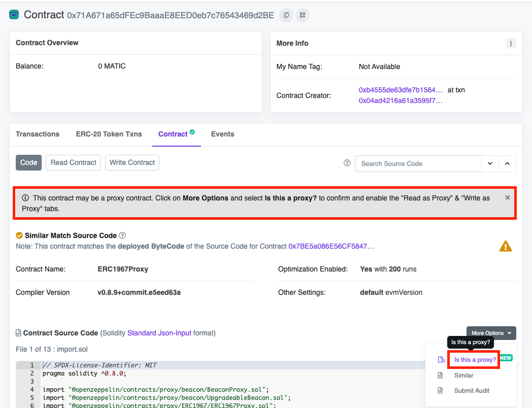Show the address QR code via its icon
Screen dimensions: 532x408
click(303, 15)
